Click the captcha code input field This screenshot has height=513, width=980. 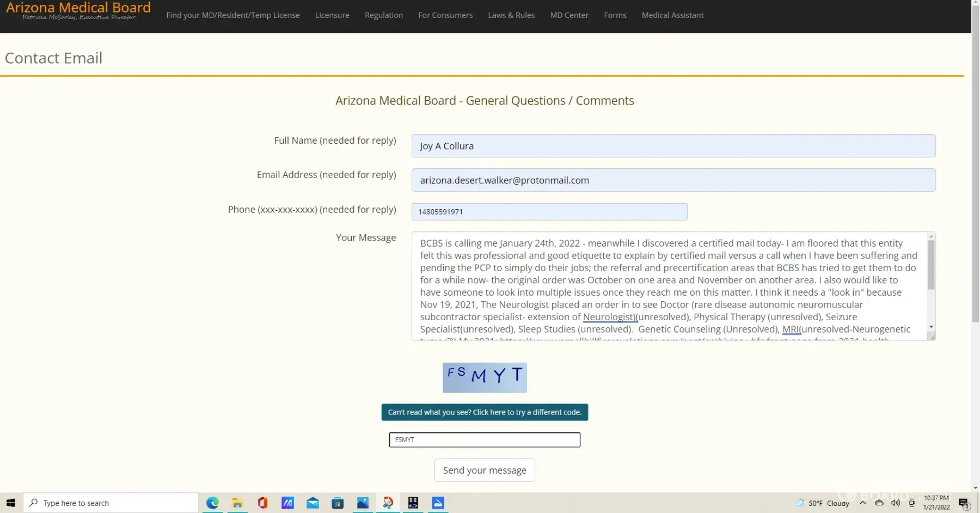[485, 439]
